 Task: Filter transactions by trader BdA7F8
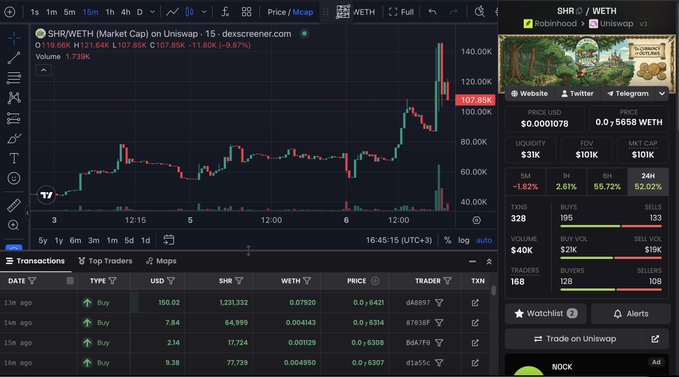(439, 343)
